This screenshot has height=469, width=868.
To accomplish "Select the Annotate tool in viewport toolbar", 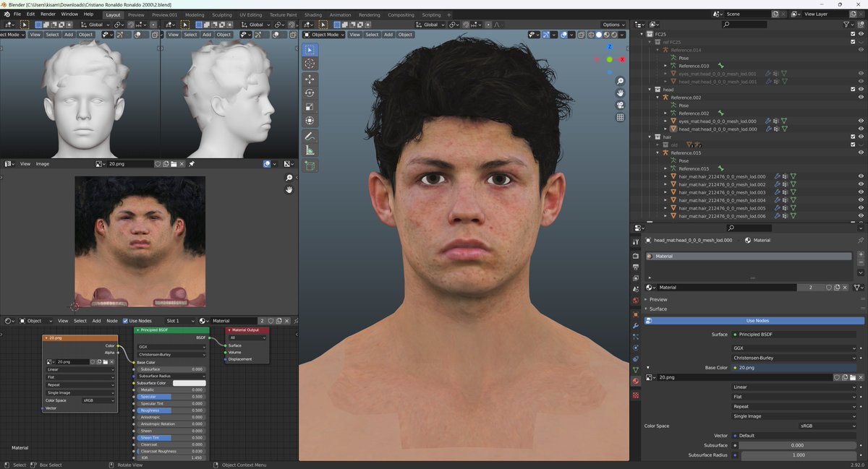I will click(x=310, y=137).
